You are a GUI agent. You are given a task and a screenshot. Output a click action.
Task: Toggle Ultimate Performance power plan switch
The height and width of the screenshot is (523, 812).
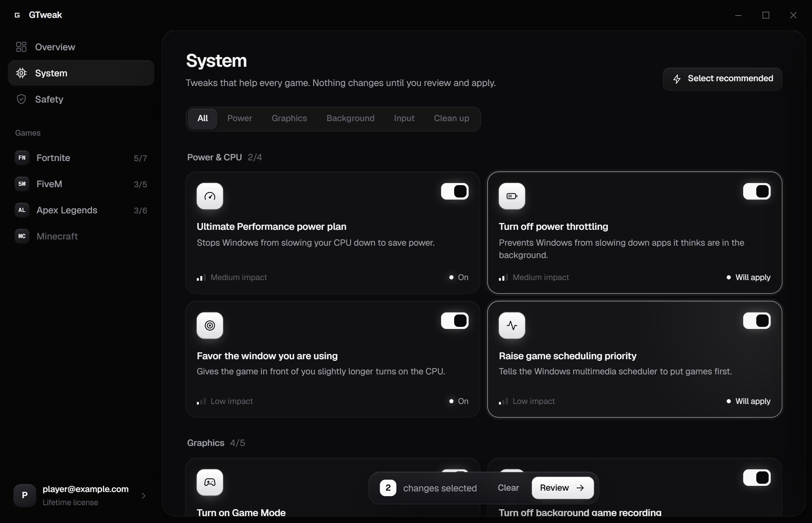click(x=455, y=191)
